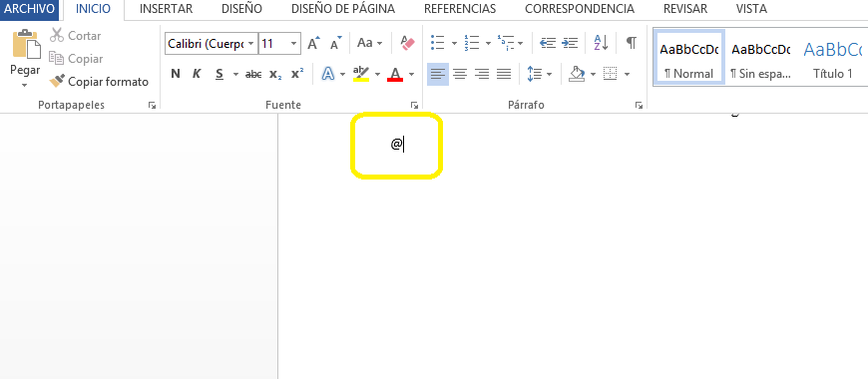Toggle bold with the N button
Screen dimensions: 868x379
[x=176, y=74]
